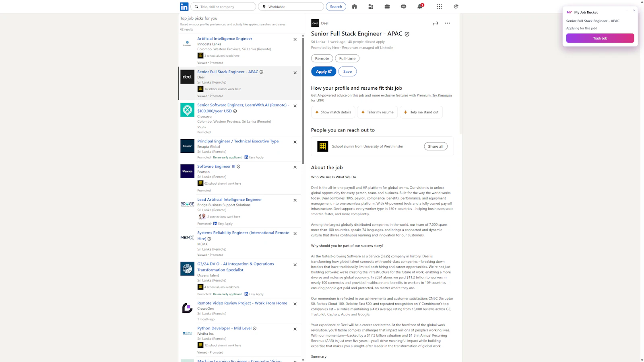Share the job using the arrow icon
This screenshot has height=362, width=644.
(x=435, y=23)
